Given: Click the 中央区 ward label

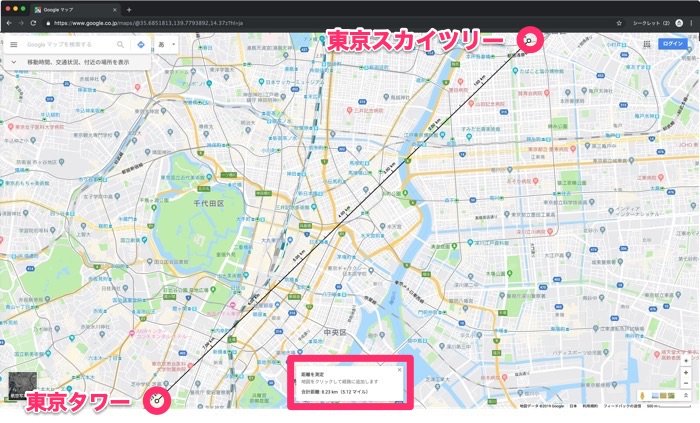Looking at the screenshot, I should pyautogui.click(x=335, y=333).
